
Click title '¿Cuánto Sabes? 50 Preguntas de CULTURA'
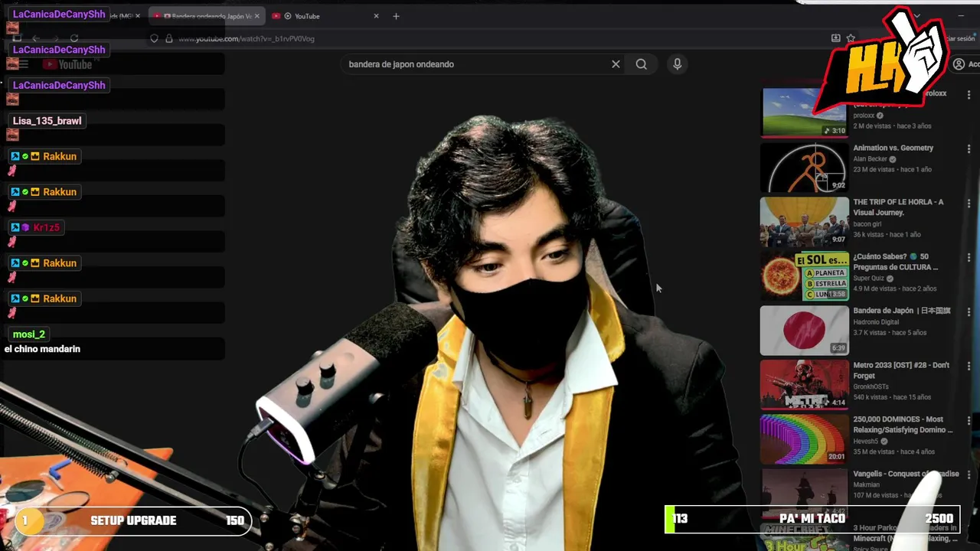coord(896,262)
